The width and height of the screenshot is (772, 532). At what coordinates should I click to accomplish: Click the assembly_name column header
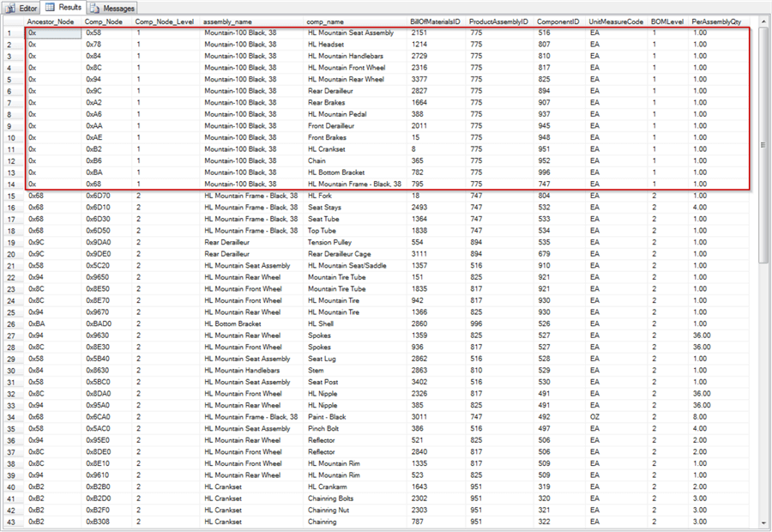tap(230, 20)
